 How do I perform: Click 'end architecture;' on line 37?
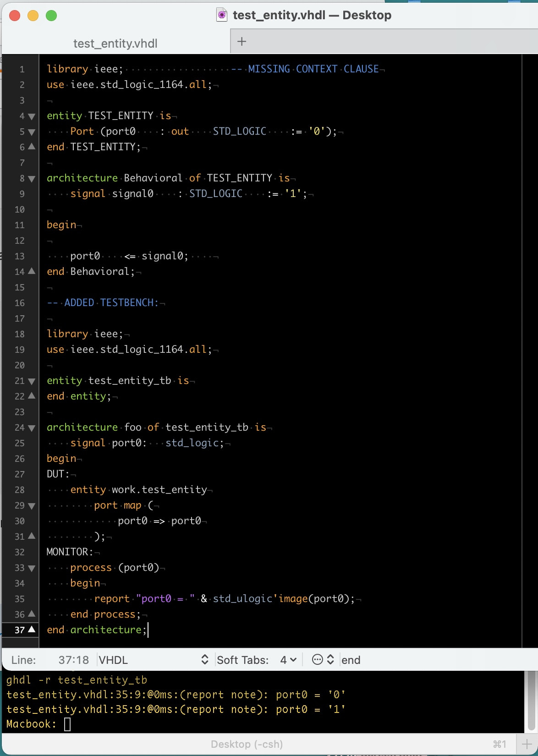pyautogui.click(x=97, y=630)
